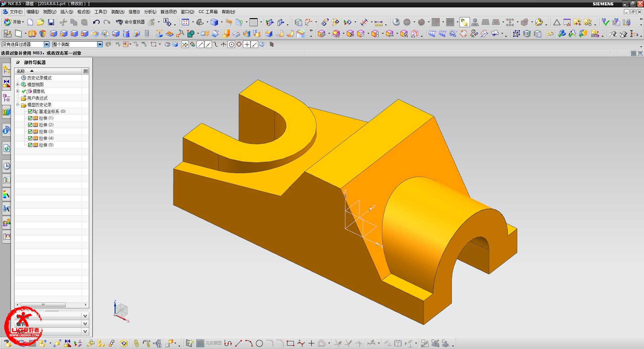
Task: Toggle checkbox for 拉伸 (5)
Action: click(x=30, y=145)
